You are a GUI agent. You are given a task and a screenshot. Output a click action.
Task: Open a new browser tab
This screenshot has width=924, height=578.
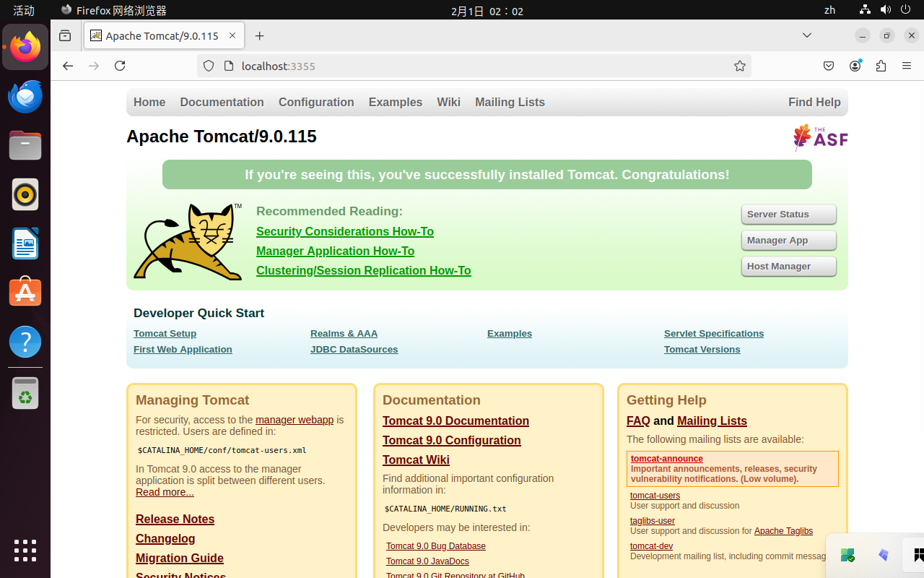click(x=260, y=35)
